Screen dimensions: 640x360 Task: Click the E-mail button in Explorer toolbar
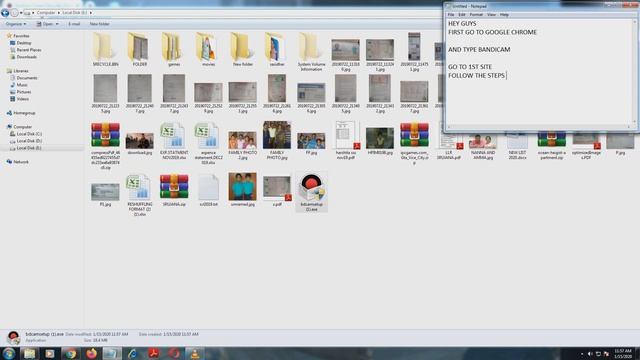click(x=74, y=24)
